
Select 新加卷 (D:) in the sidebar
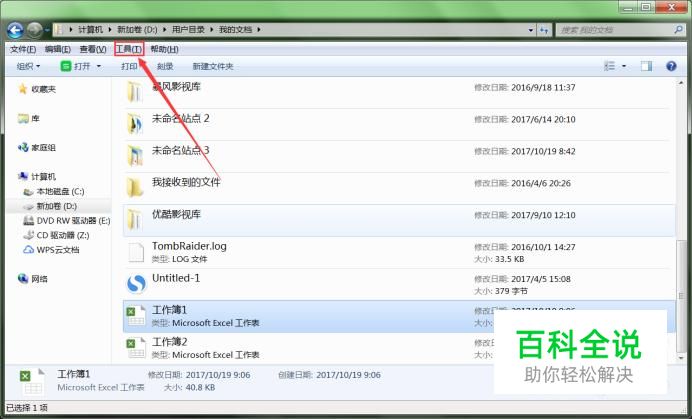tap(56, 206)
